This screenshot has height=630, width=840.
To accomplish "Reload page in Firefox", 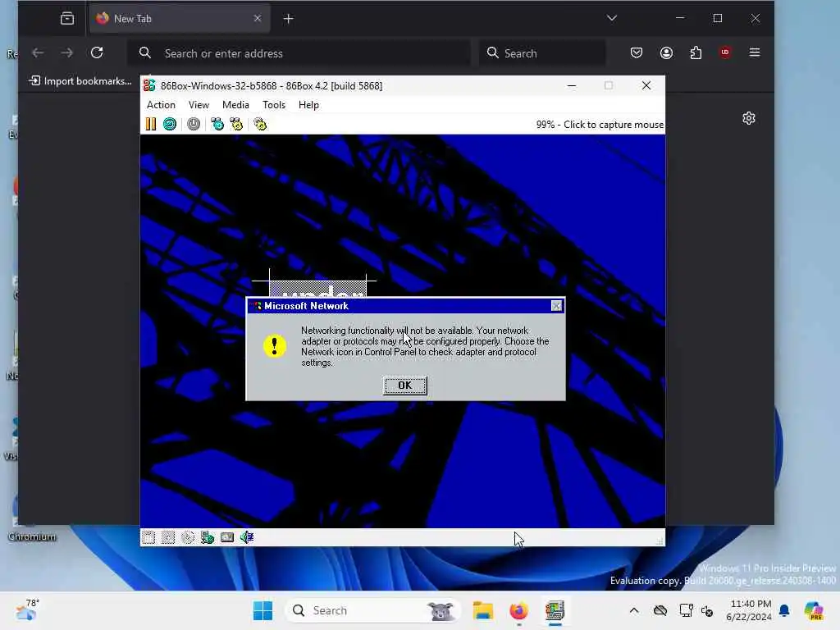I will click(97, 53).
